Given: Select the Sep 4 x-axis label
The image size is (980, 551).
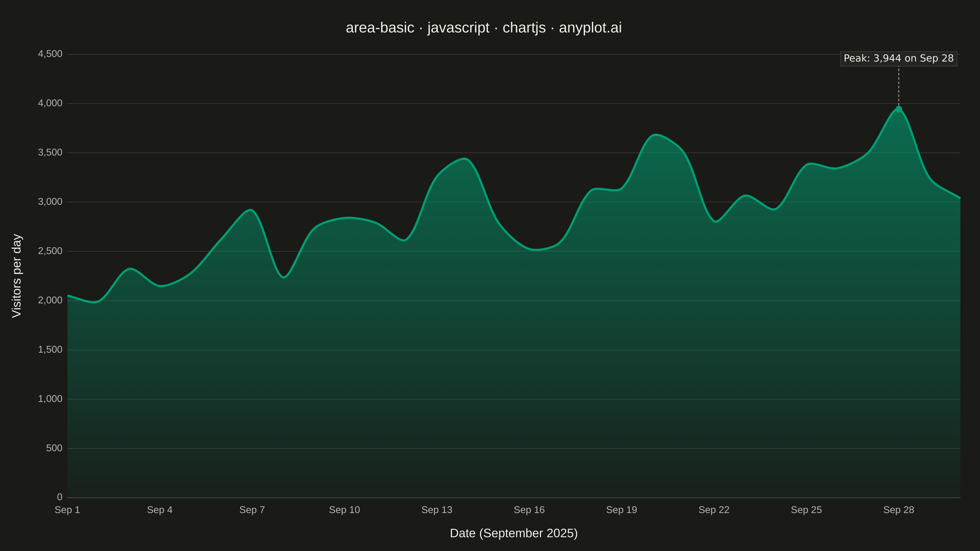Looking at the screenshot, I should coord(160,510).
